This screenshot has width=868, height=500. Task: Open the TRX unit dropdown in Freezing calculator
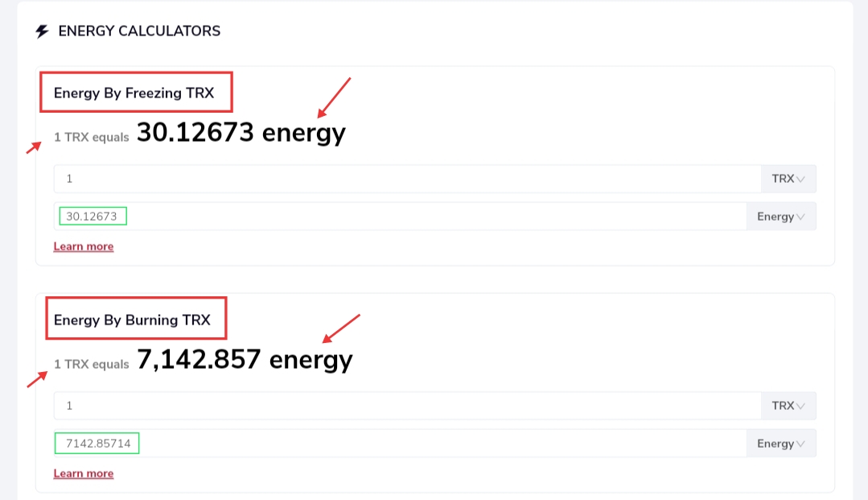click(788, 179)
